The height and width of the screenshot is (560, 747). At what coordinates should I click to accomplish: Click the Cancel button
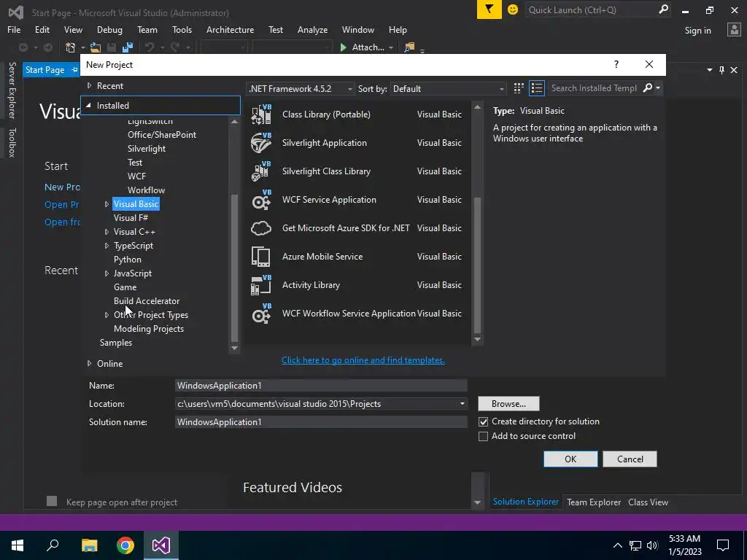630,459
